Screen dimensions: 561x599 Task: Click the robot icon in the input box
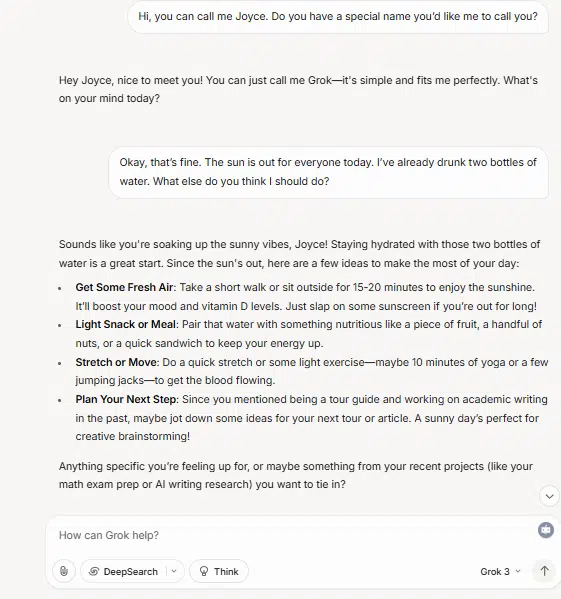546,530
